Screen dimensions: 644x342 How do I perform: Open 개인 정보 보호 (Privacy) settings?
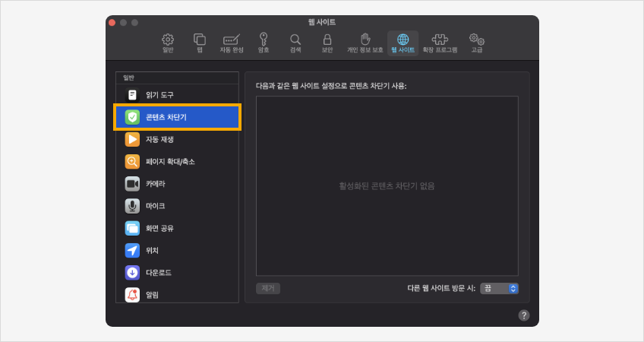click(x=365, y=43)
